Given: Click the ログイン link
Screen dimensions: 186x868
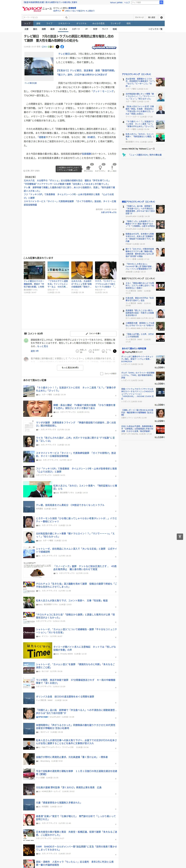Looking at the screenshot, I should click(57, 11).
